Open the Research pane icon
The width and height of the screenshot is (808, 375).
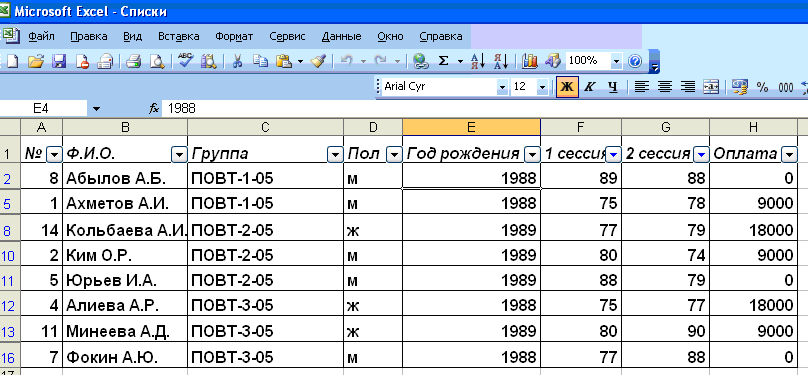[209, 62]
